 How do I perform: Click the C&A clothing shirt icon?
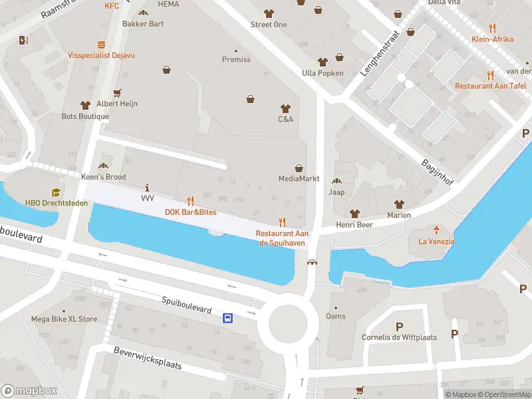[286, 108]
